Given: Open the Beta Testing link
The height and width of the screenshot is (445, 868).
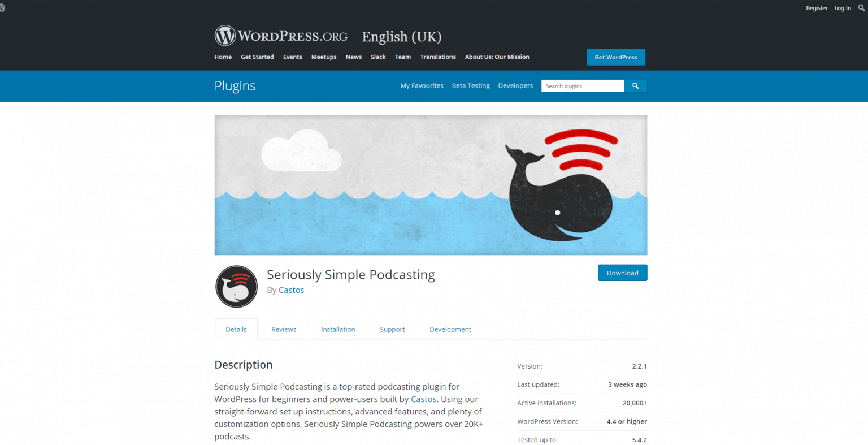Looking at the screenshot, I should coord(471,86).
